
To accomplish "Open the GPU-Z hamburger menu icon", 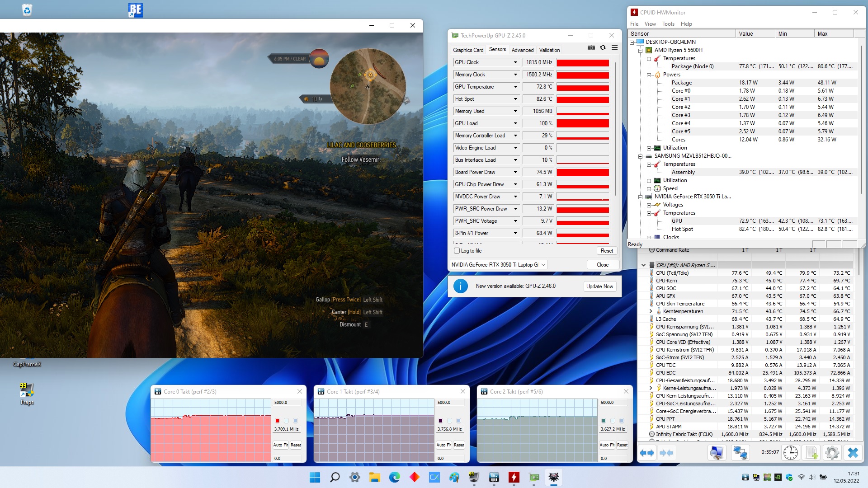I will tap(614, 48).
